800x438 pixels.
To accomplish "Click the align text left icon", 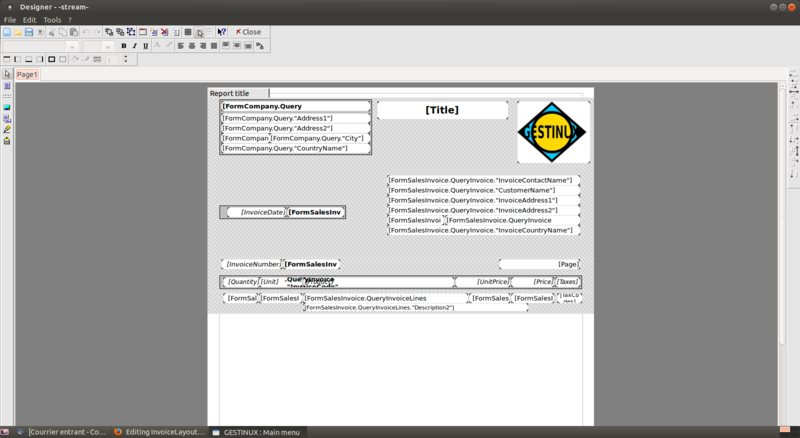I will point(181,46).
